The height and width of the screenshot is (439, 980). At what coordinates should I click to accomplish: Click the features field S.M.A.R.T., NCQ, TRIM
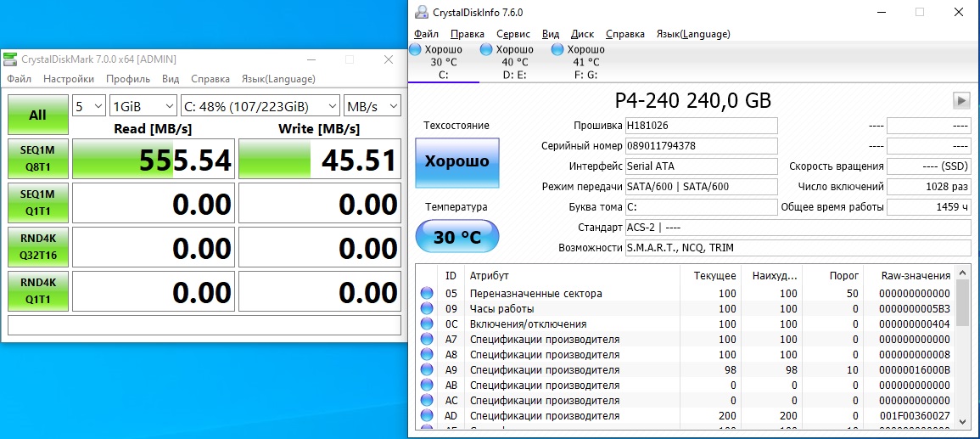(x=798, y=248)
